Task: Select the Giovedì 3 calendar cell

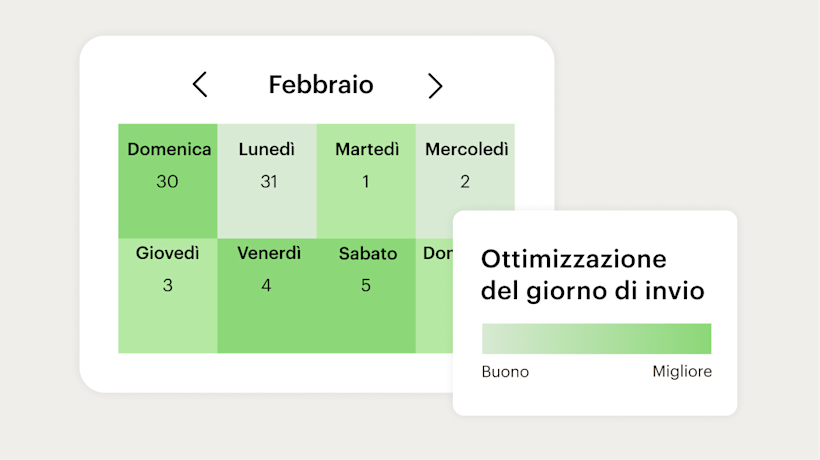Action: point(168,296)
